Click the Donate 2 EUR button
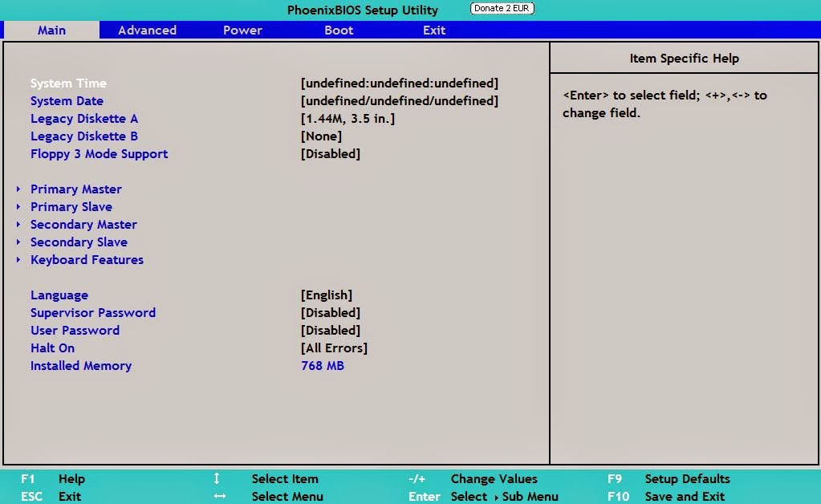The image size is (821, 504). click(502, 8)
